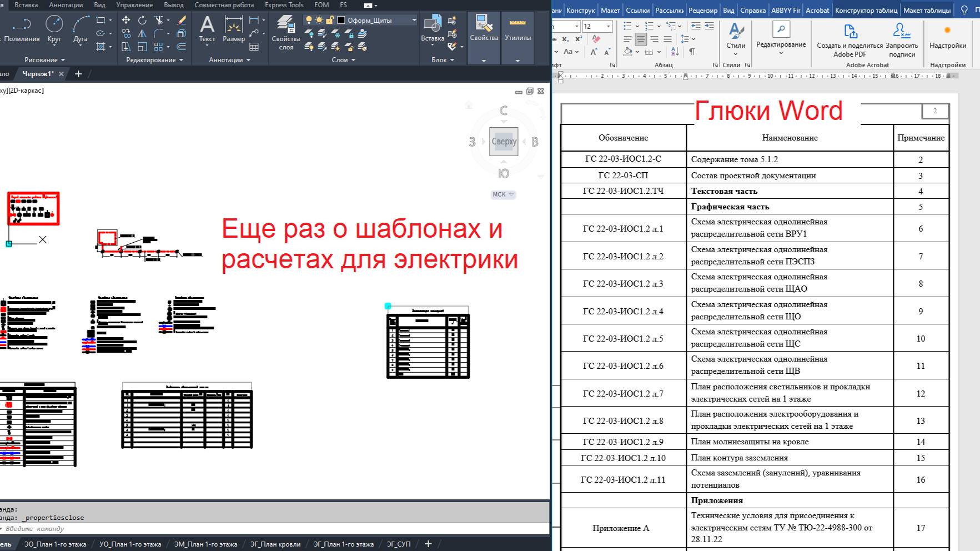Open Свойства слоя (Layer Properties) manager
Image resolution: width=980 pixels, height=551 pixels.
point(285,31)
